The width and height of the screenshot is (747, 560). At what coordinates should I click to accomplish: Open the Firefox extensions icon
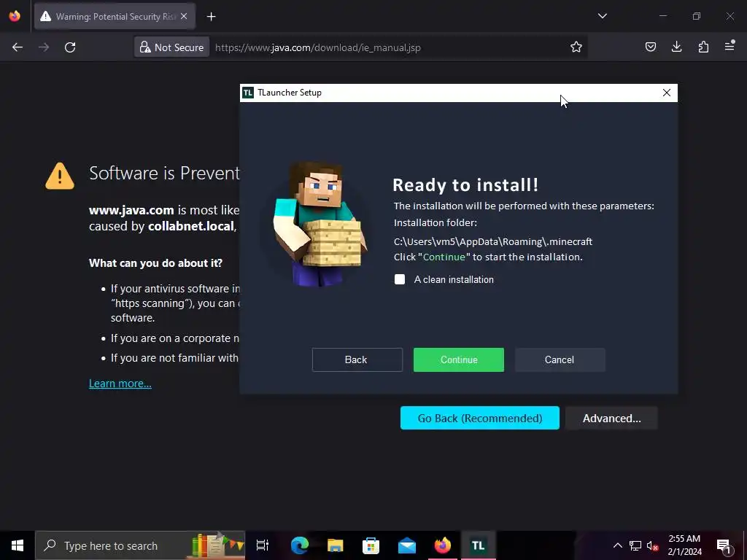click(703, 47)
